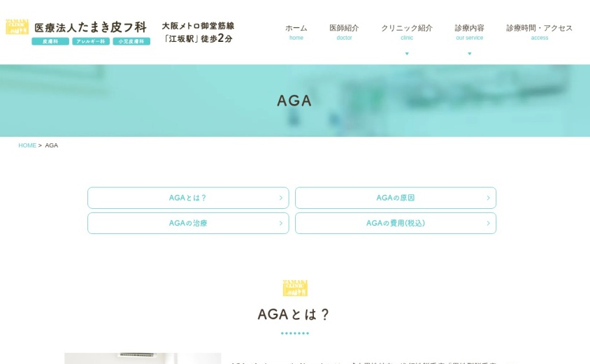Click chevron on AGAとは？ button

tap(281, 198)
